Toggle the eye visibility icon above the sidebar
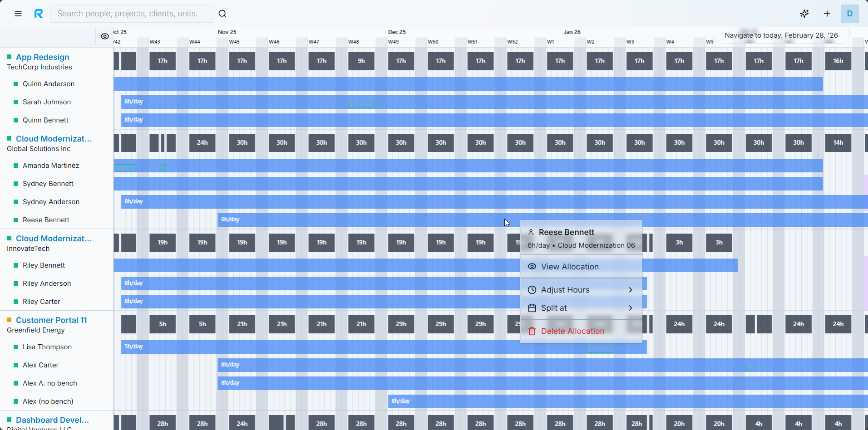 tap(104, 36)
